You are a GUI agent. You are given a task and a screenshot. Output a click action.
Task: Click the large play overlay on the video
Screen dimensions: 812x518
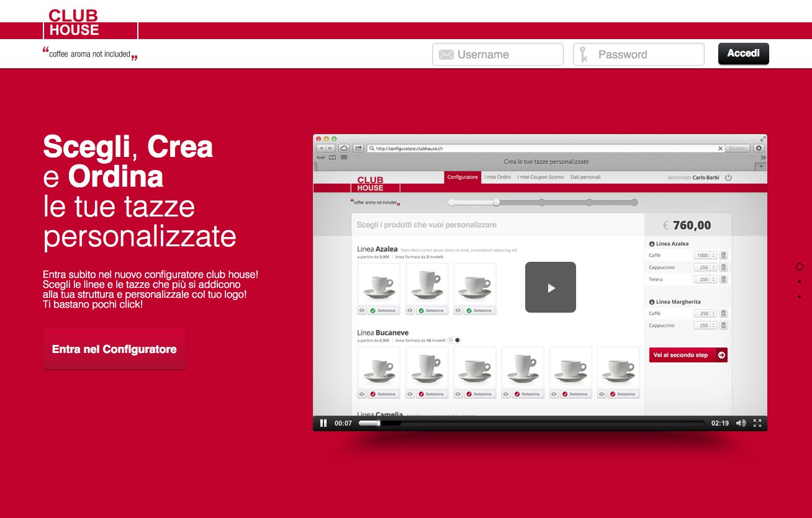pos(551,287)
